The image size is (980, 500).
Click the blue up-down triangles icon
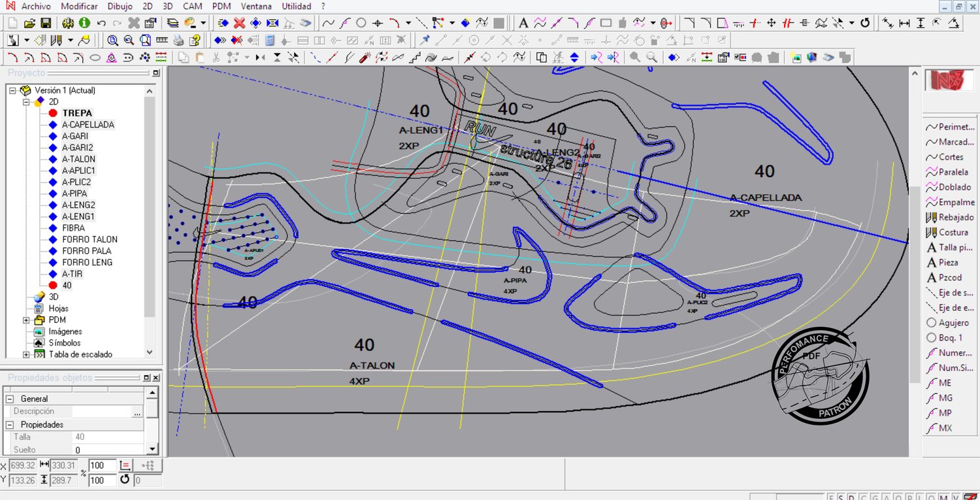click(574, 58)
